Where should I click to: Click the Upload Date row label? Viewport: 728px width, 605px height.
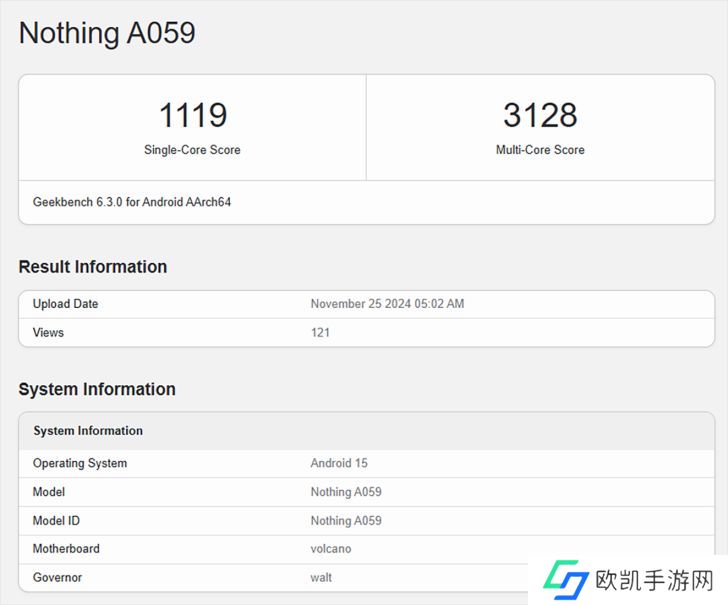[x=65, y=304]
